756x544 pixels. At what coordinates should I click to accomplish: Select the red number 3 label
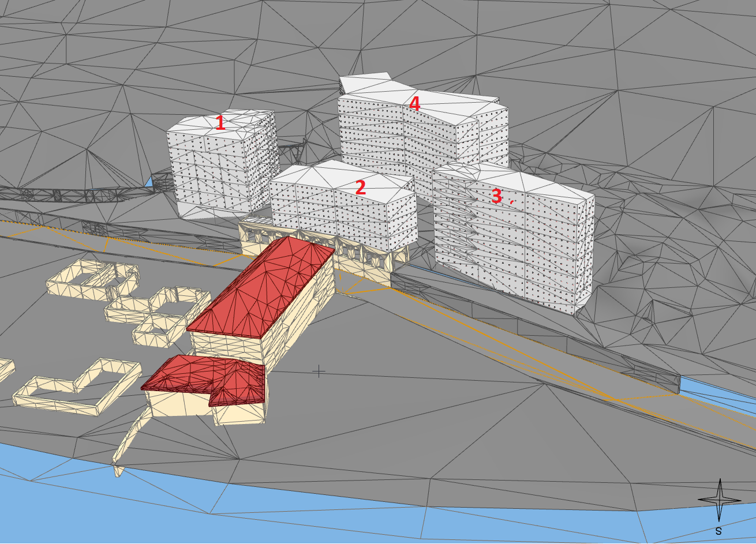(x=496, y=196)
